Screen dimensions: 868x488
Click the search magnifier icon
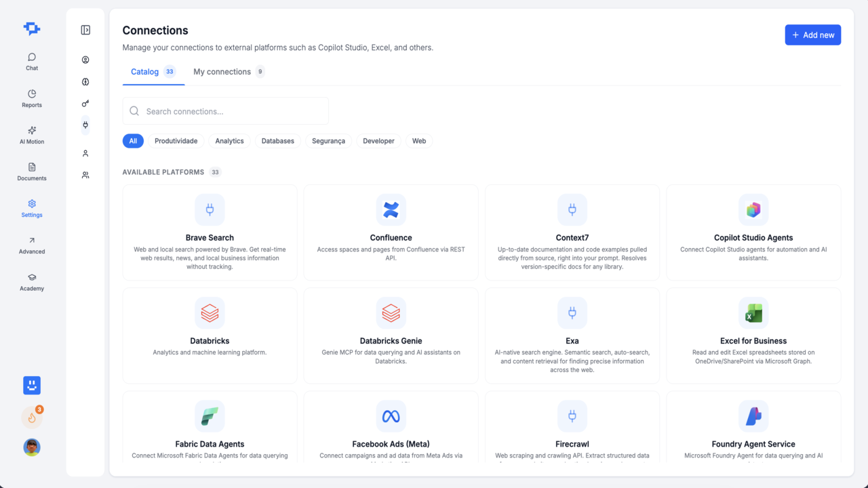[x=134, y=111]
